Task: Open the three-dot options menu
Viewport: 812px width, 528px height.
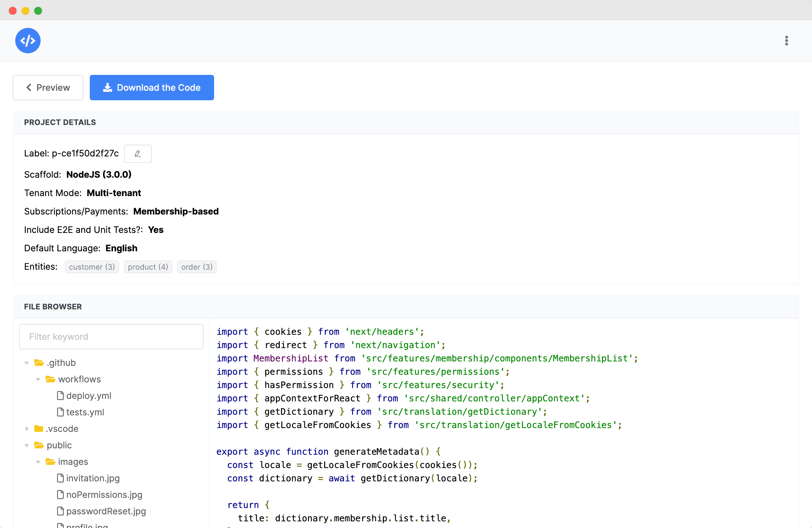Action: pyautogui.click(x=786, y=41)
